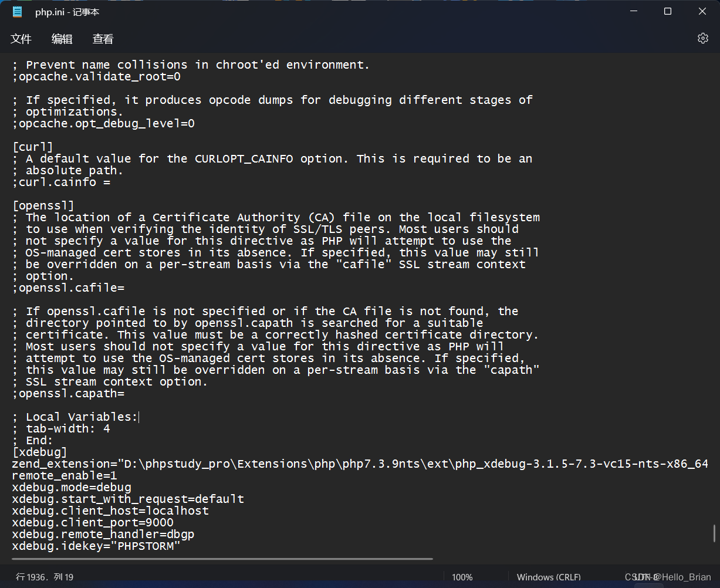The height and width of the screenshot is (588, 720).
Task: Click the line 'xdebug.mode=debug'
Action: tap(72, 487)
